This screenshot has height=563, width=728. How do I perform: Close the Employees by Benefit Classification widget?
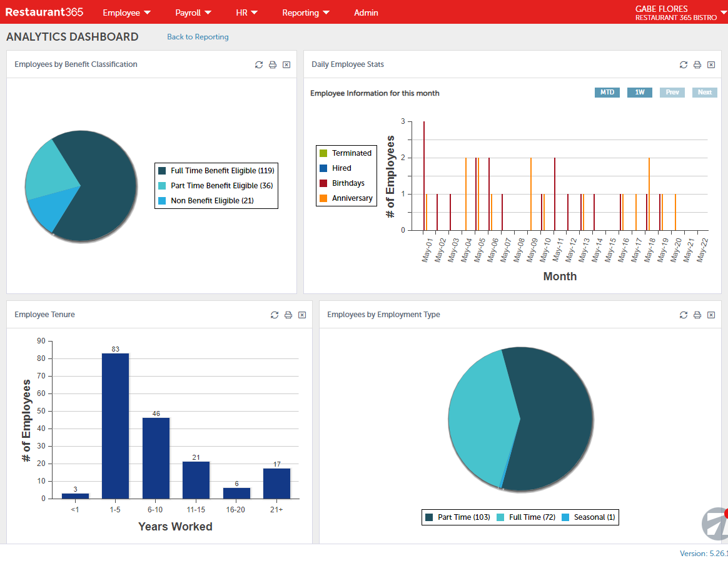(x=286, y=64)
